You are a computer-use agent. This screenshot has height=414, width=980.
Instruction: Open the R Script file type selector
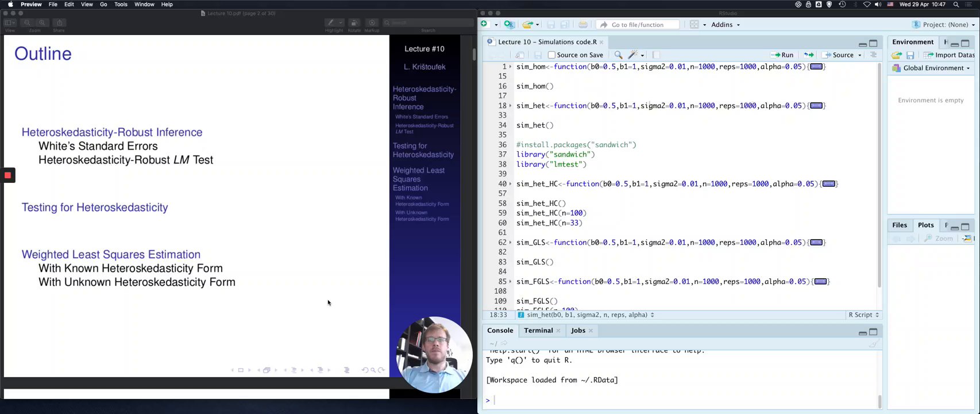(x=863, y=315)
